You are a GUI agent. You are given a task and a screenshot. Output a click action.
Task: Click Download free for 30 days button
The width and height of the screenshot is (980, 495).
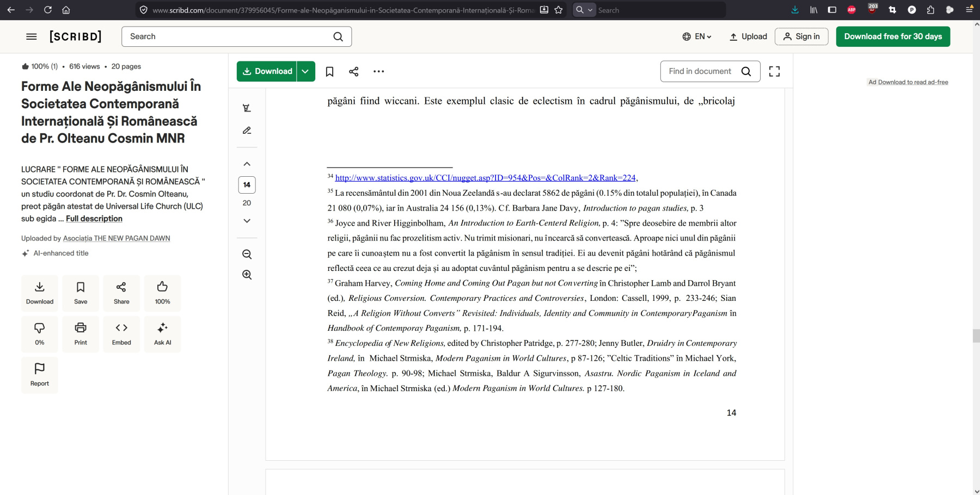[892, 36]
